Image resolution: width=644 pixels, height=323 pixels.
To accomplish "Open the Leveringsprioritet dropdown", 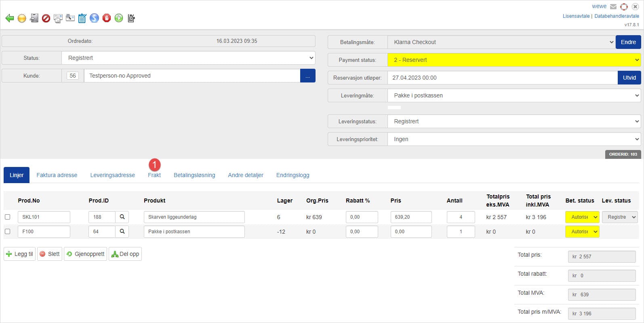I will click(514, 139).
